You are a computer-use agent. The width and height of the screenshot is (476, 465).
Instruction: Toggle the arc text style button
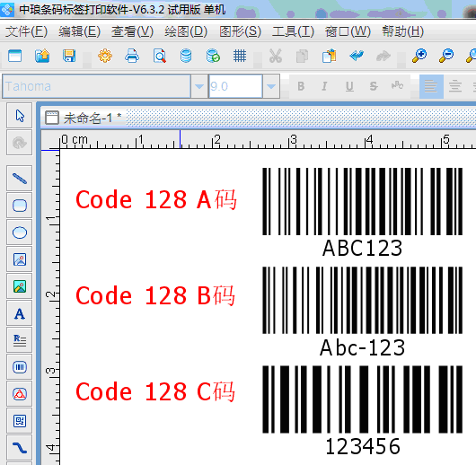(x=397, y=86)
